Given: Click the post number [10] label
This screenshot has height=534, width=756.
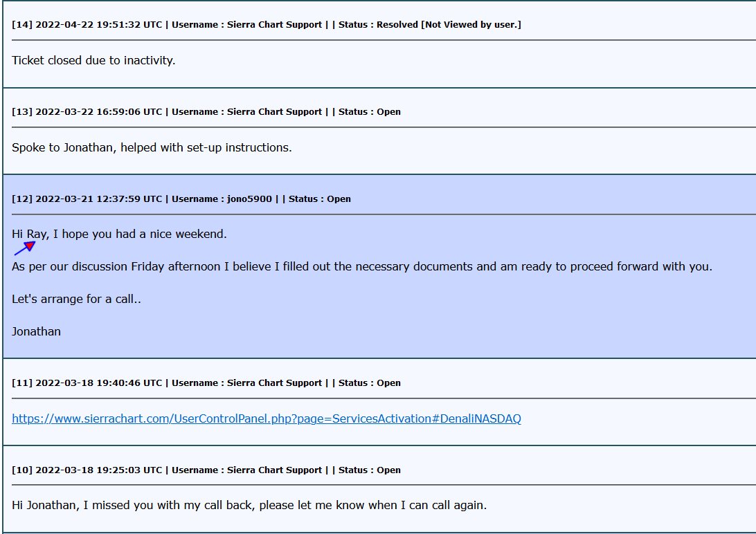Looking at the screenshot, I should click(x=22, y=470).
